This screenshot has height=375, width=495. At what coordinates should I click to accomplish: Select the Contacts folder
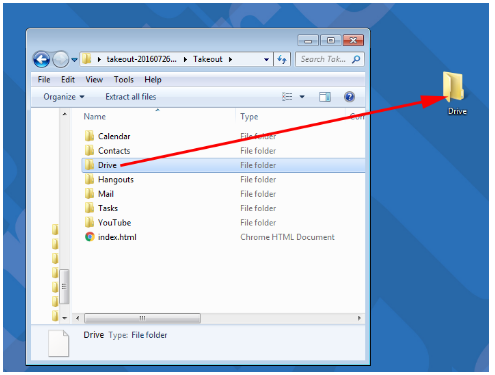pyautogui.click(x=89, y=150)
